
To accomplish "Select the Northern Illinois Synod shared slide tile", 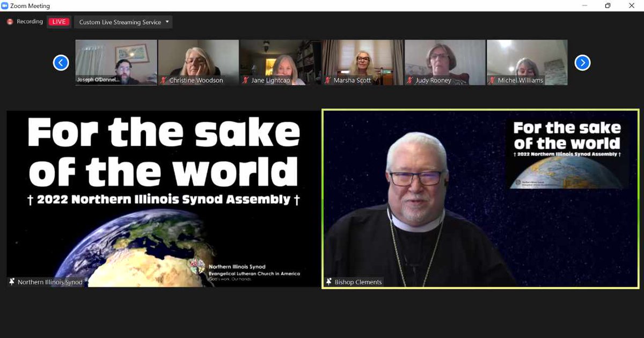I will point(163,199).
